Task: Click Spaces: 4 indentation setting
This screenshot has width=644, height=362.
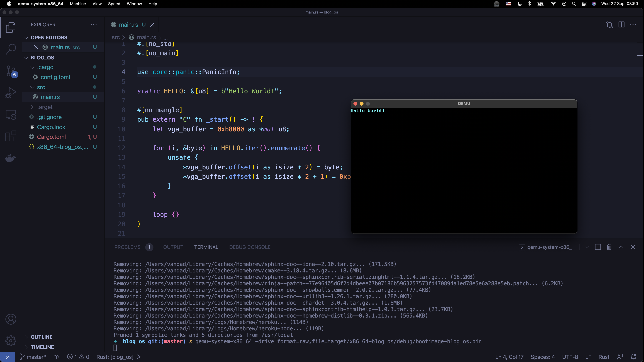Action: coord(543,357)
